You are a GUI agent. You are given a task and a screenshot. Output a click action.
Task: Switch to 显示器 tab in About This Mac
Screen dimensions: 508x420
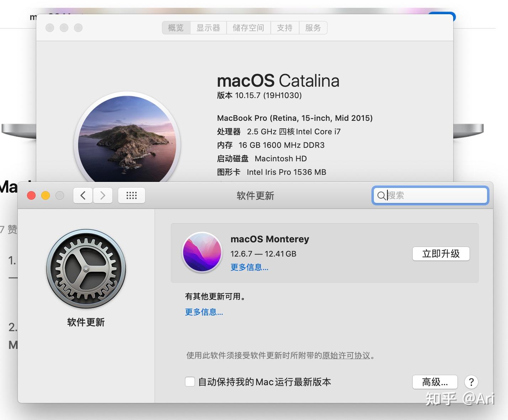click(x=208, y=28)
